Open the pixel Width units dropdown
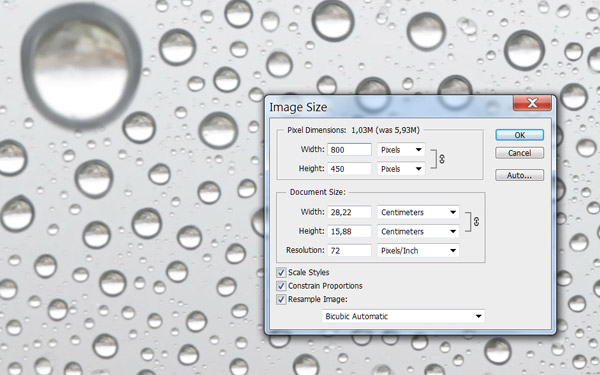 click(x=401, y=150)
